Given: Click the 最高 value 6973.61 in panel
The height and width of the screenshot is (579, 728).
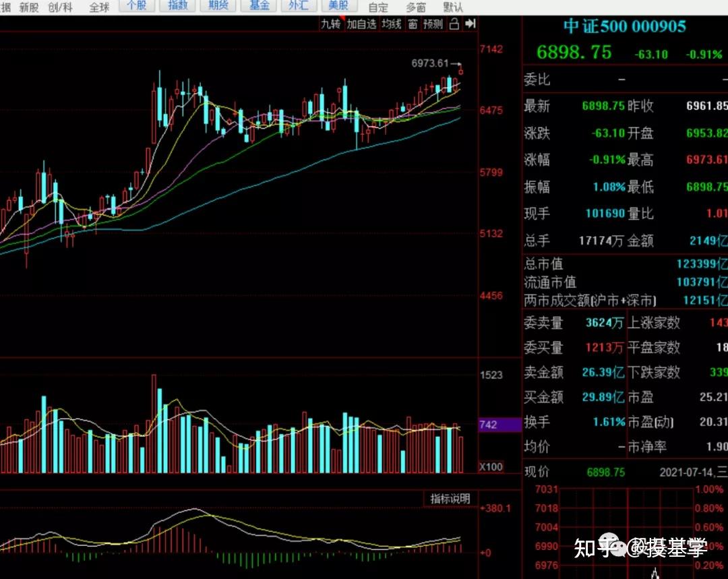Looking at the screenshot, I should click(x=706, y=160).
